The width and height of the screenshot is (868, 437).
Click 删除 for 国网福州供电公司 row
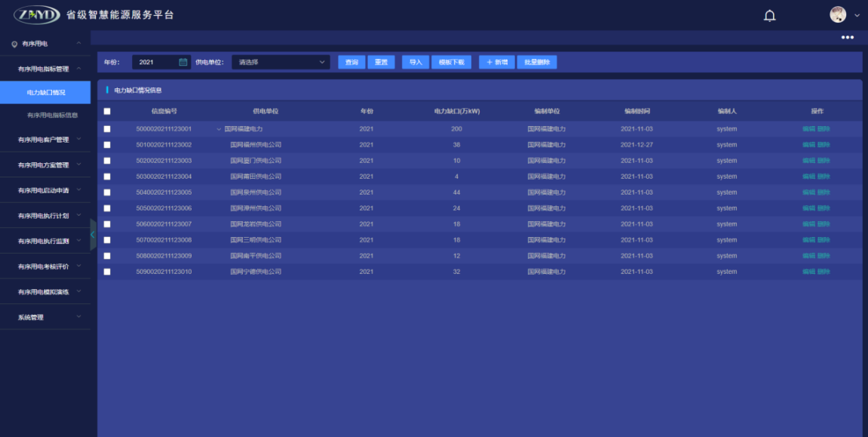tap(824, 145)
